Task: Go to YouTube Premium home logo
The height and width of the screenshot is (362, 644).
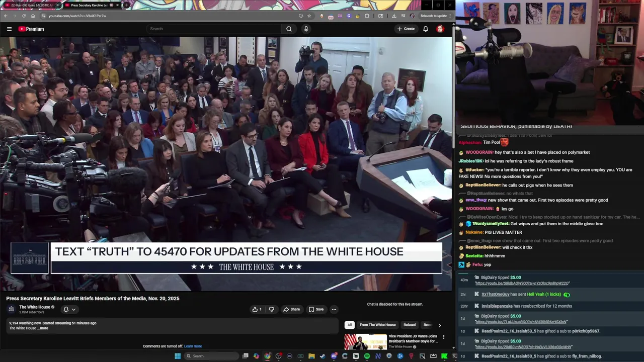Action: [31, 29]
